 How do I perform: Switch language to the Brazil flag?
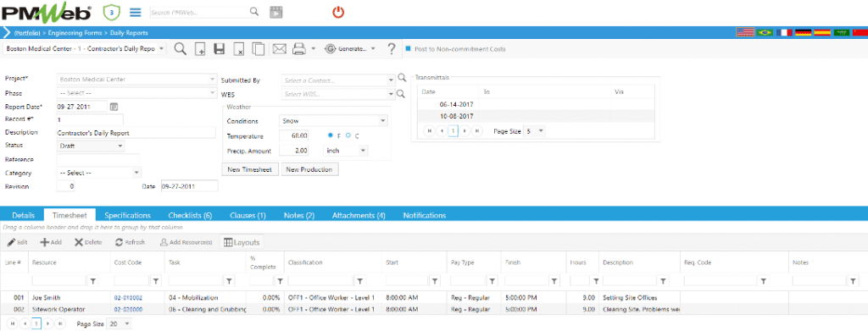765,33
